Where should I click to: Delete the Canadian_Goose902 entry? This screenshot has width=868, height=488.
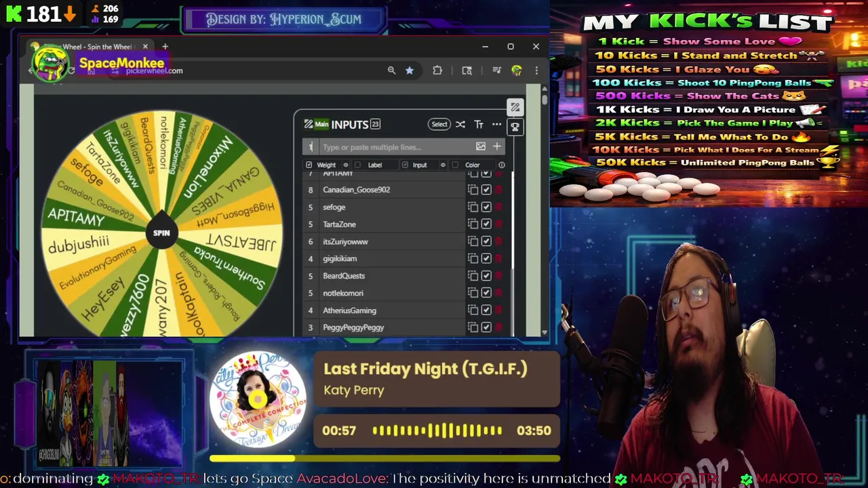coord(500,190)
